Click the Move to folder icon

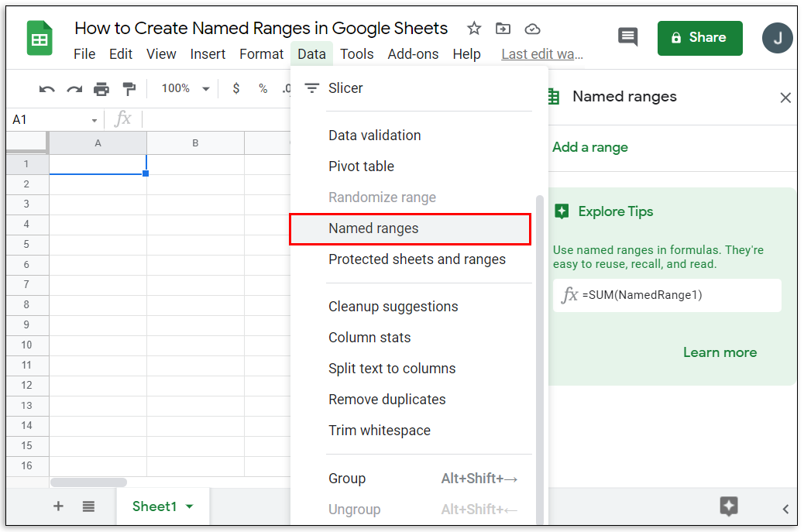point(503,29)
